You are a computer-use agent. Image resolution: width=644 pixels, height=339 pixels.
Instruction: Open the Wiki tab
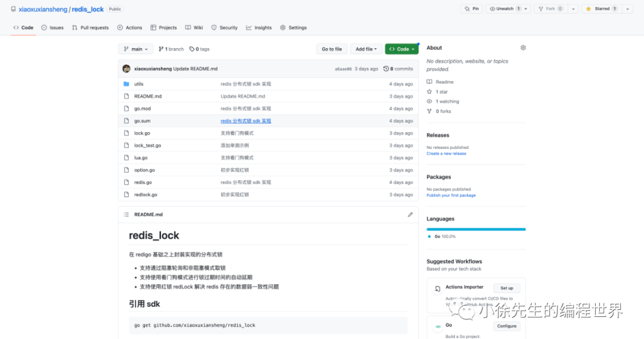click(194, 27)
